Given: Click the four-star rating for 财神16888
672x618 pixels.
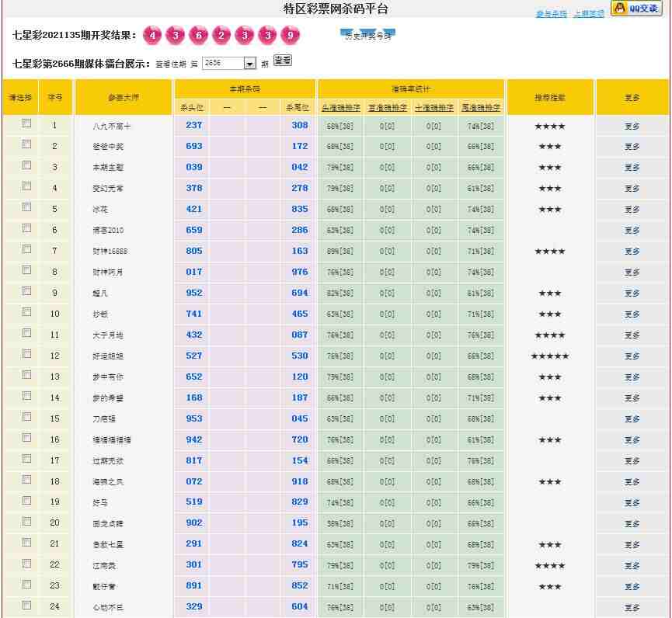Looking at the screenshot, I should point(549,252).
